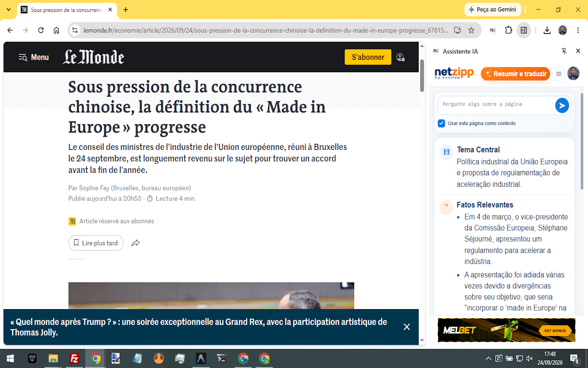The height and width of the screenshot is (368, 588).
Task: Open the Le Monde account settings icon
Action: (401, 57)
